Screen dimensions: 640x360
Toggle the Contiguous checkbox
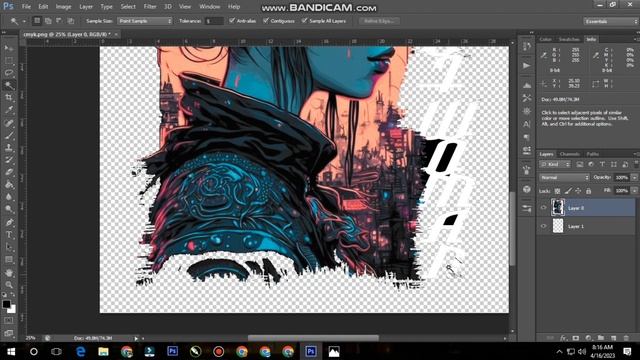[266, 20]
